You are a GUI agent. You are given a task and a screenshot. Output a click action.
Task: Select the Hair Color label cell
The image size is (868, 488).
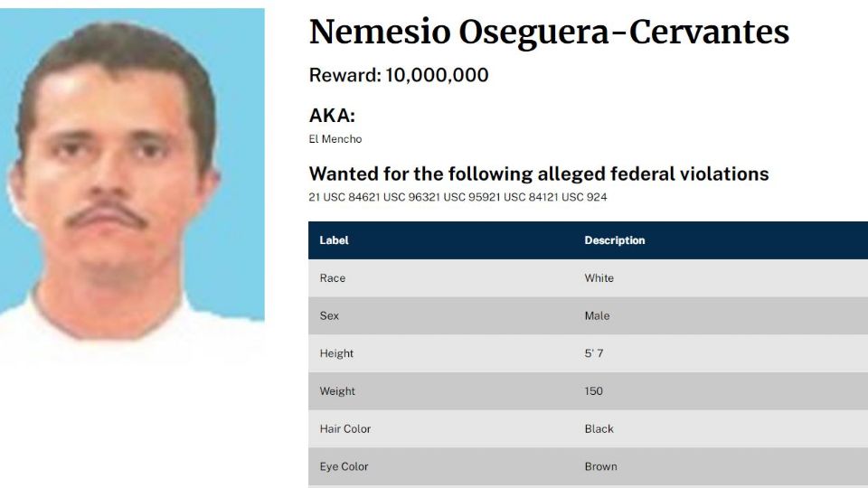pos(345,429)
